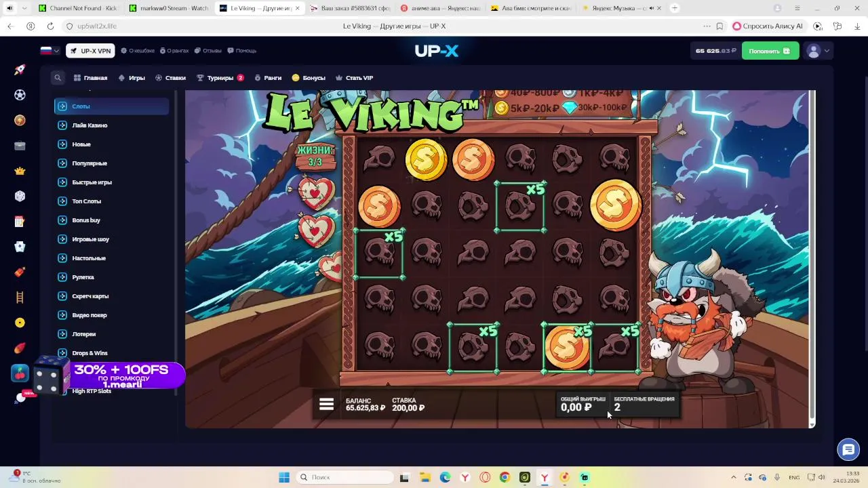
Task: Select Слоты category in sidebar
Action: coord(112,106)
